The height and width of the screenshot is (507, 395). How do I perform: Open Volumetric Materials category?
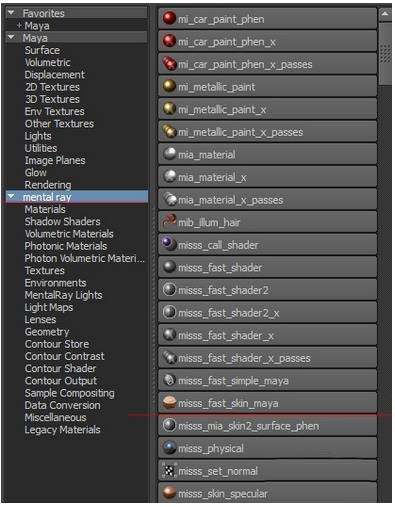[x=69, y=234]
